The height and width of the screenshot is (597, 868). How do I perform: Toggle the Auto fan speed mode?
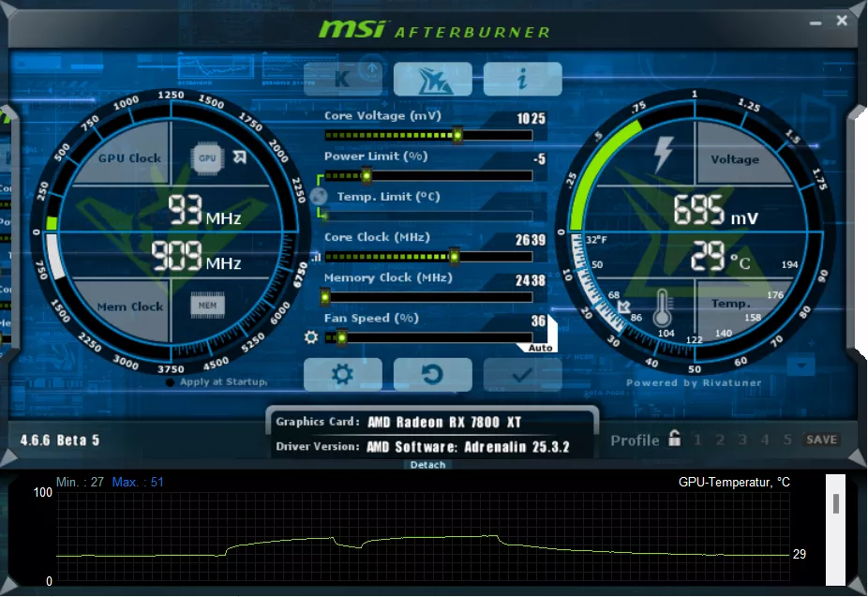[540, 348]
